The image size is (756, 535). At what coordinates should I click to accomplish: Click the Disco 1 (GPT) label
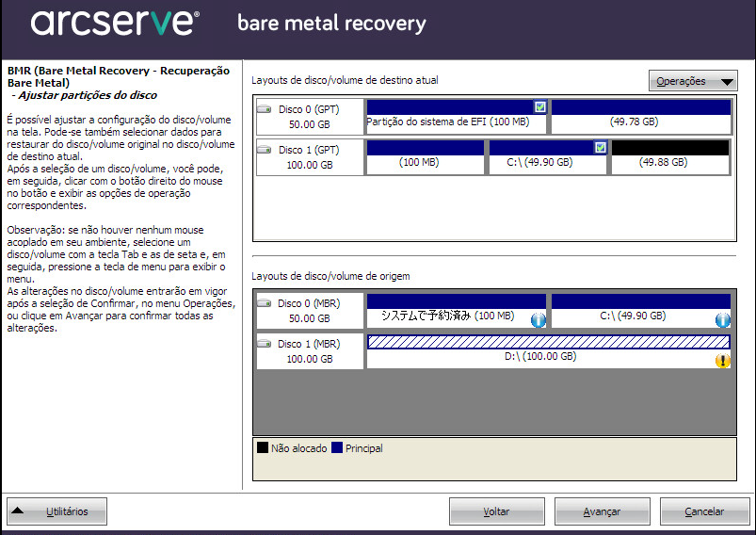(x=309, y=150)
